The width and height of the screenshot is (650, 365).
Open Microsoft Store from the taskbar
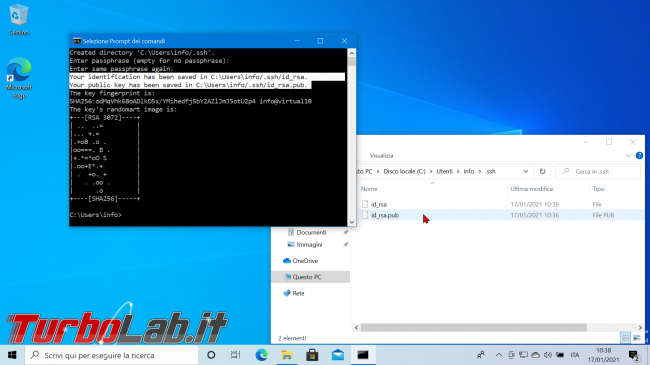point(312,355)
